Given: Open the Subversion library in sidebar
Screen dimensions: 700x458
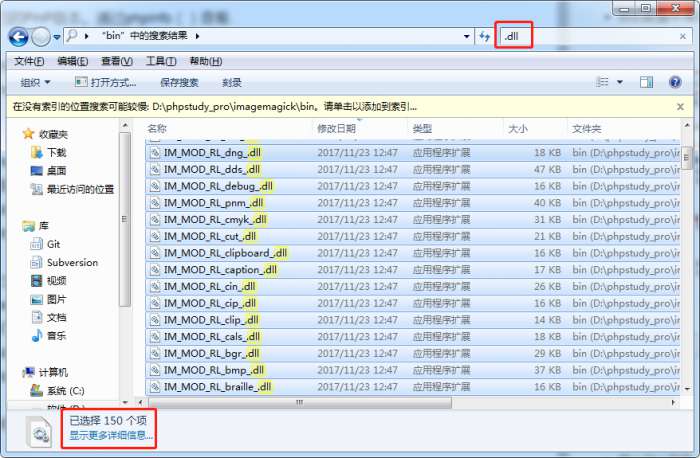Looking at the screenshot, I should click(64, 262).
